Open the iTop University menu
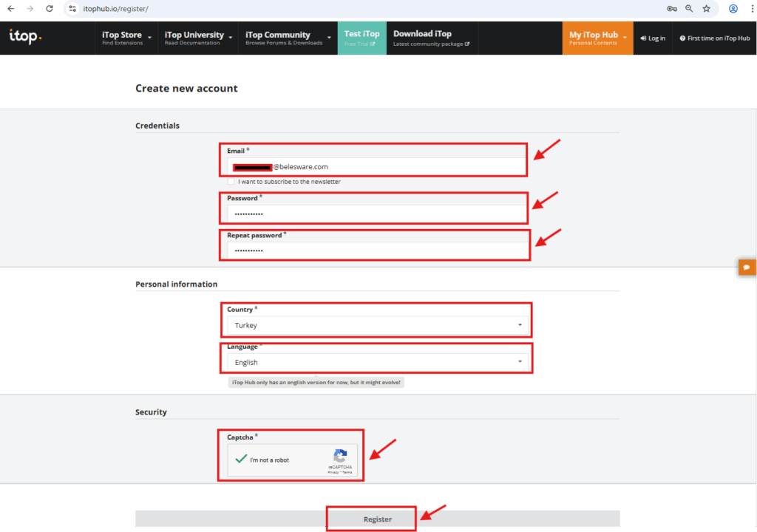Viewport: 757px width, 532px height. [x=197, y=38]
